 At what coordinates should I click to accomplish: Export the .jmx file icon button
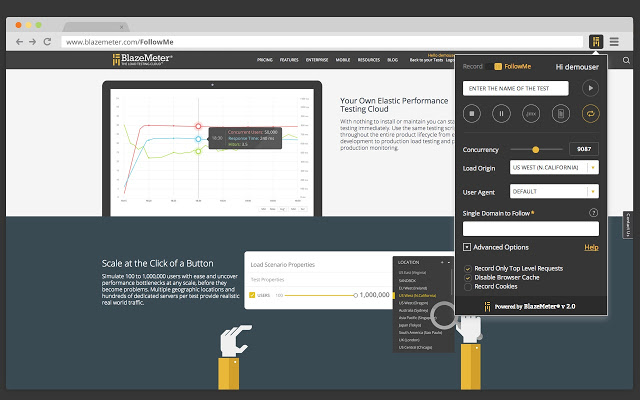tap(531, 113)
